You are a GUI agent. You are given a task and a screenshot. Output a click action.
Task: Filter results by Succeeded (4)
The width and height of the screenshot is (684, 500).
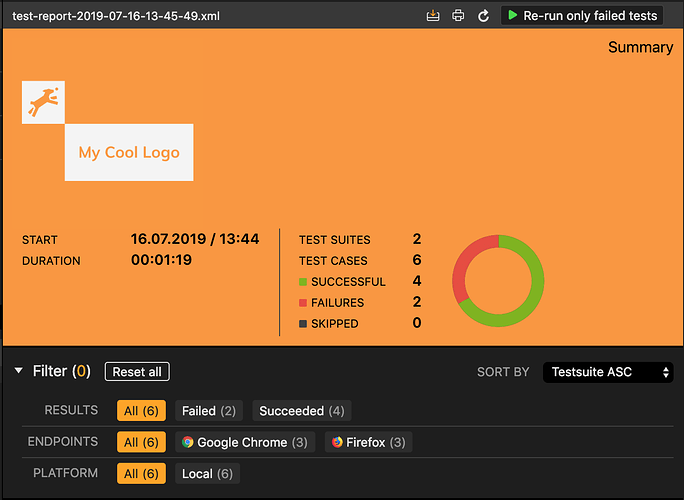pyautogui.click(x=302, y=411)
